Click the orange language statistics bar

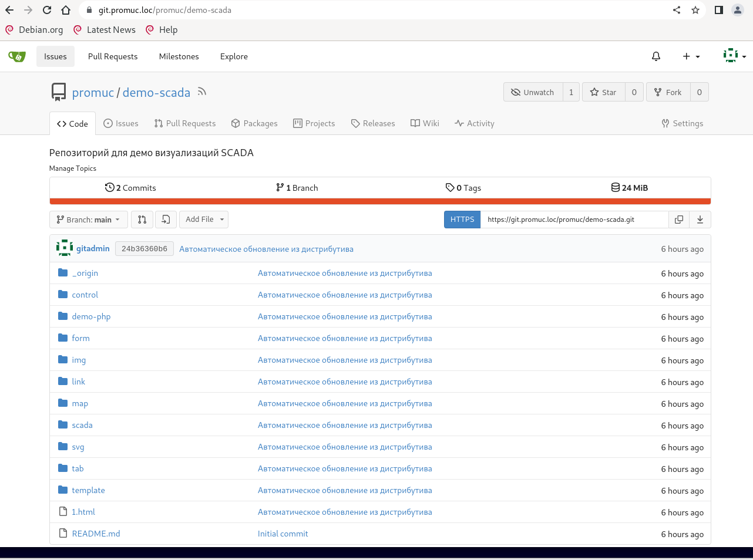coord(380,201)
